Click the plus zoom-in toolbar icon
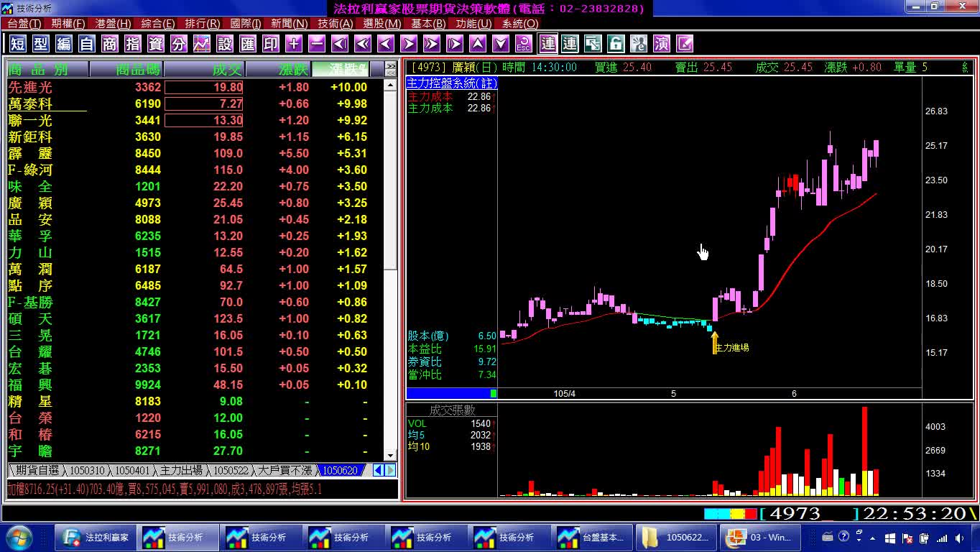 [294, 44]
